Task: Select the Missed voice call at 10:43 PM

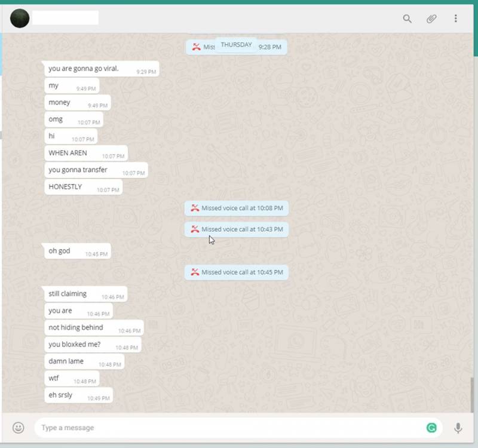Action: pyautogui.click(x=237, y=229)
